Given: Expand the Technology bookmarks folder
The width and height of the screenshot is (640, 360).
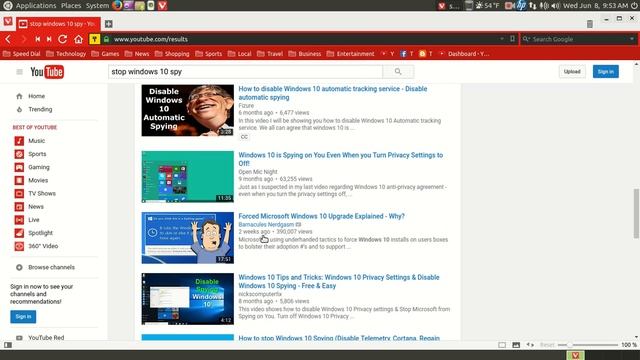Looking at the screenshot, I should coord(66,54).
